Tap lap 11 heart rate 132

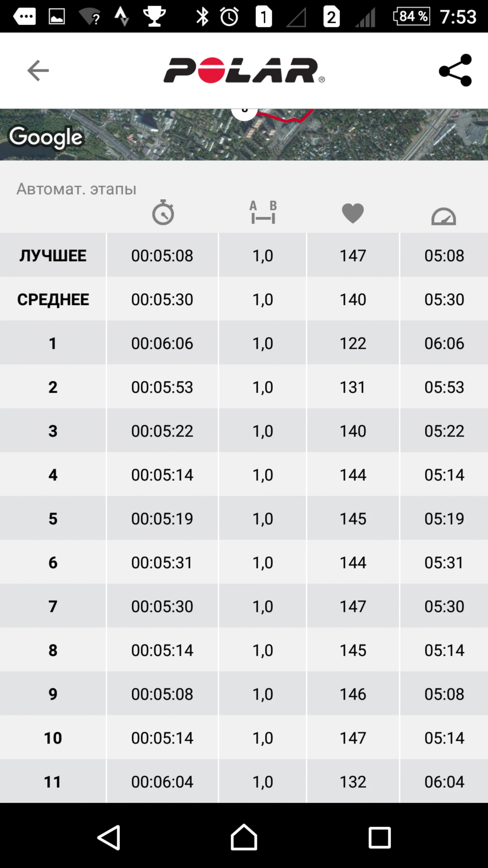coord(353,781)
